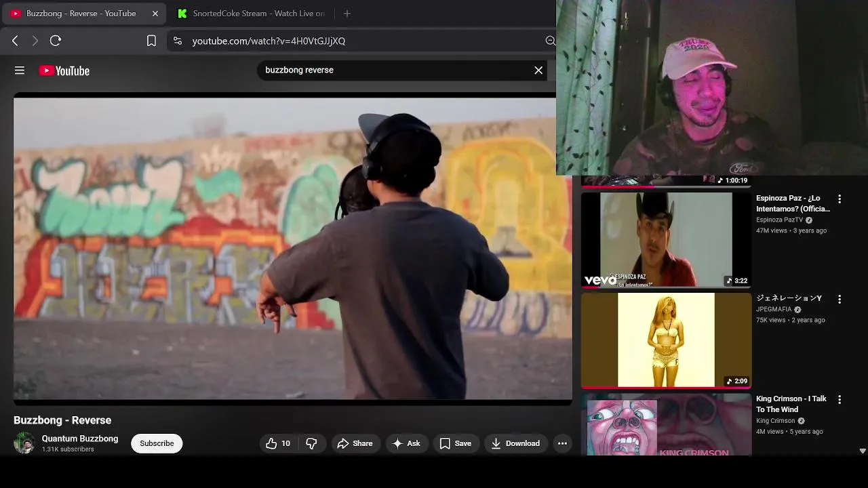The image size is (868, 488).
Task: Open the JPEGMAFIA video thumbnail
Action: [666, 340]
